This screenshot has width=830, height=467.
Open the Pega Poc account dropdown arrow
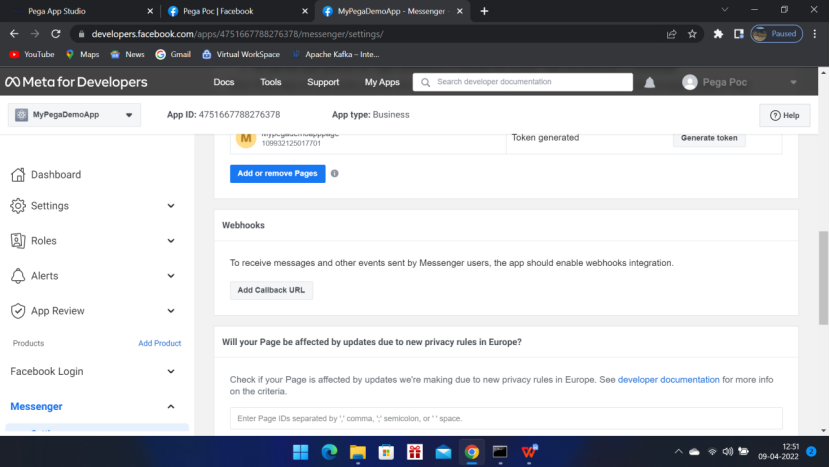pos(793,83)
